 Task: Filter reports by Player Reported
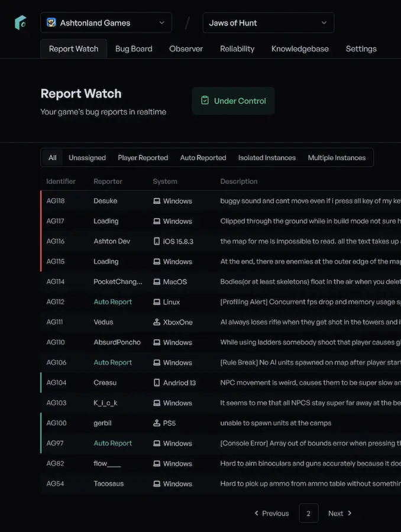click(143, 157)
